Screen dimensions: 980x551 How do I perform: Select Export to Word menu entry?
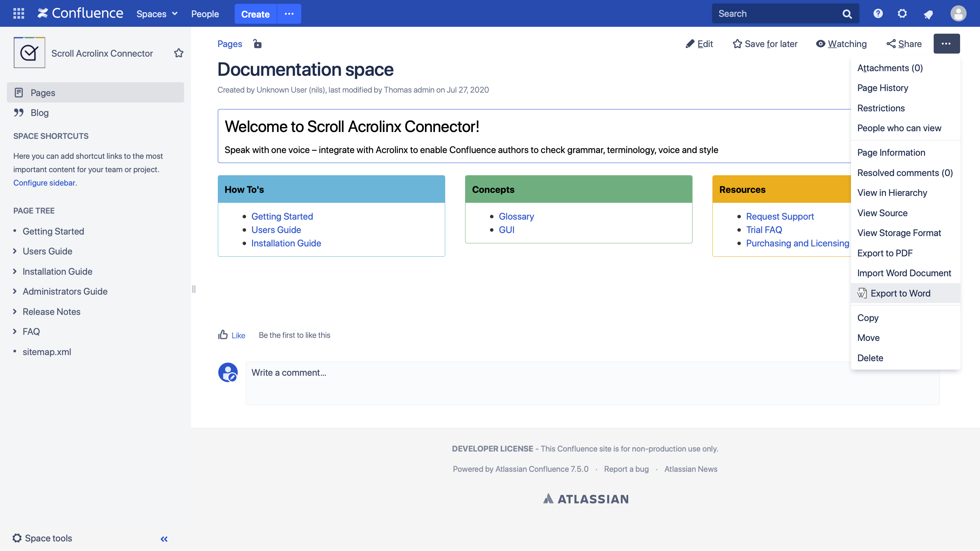pyautogui.click(x=900, y=293)
